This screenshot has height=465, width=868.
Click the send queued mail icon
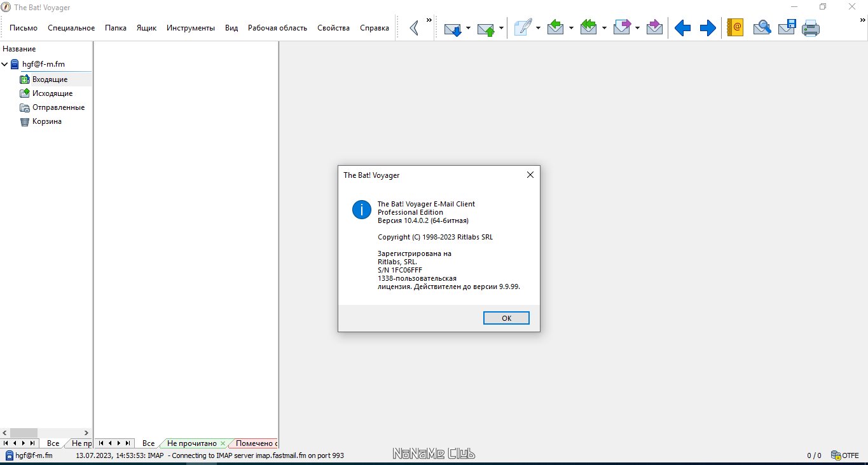[x=486, y=28]
